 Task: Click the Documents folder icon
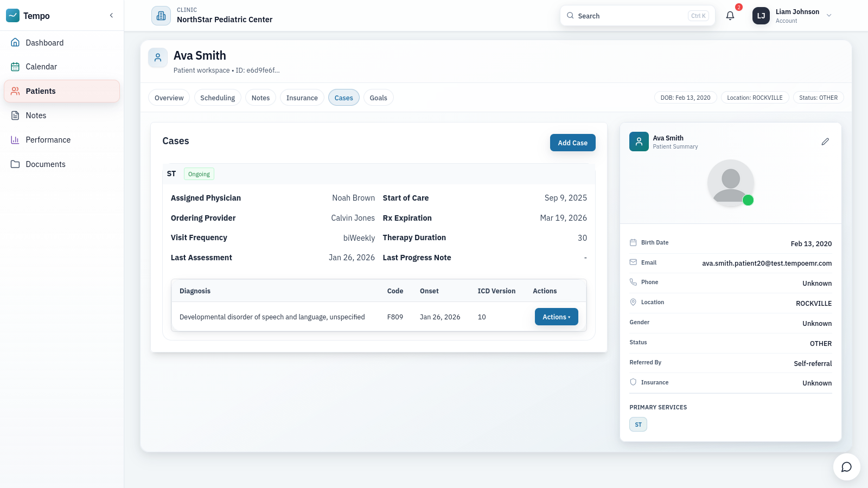[15, 164]
